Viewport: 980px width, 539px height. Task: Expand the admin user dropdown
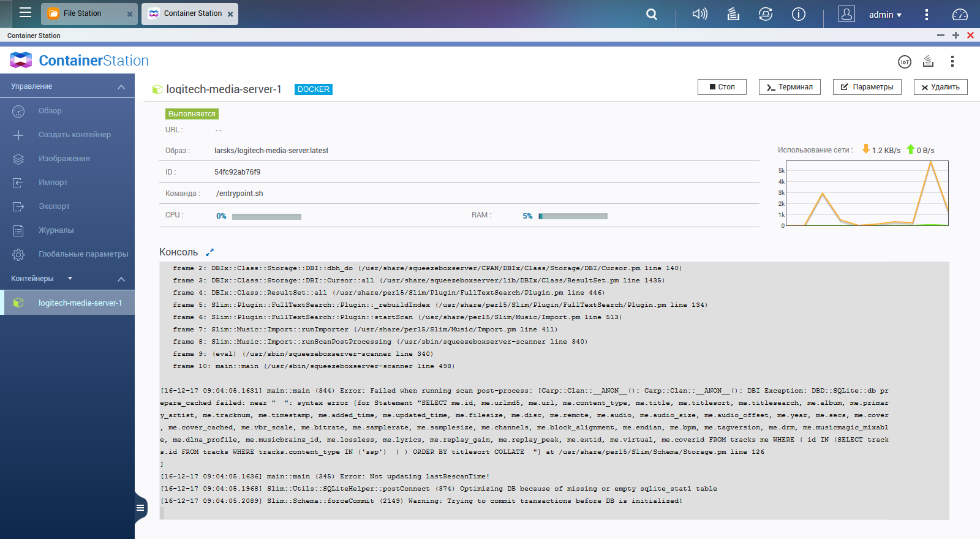coord(885,15)
